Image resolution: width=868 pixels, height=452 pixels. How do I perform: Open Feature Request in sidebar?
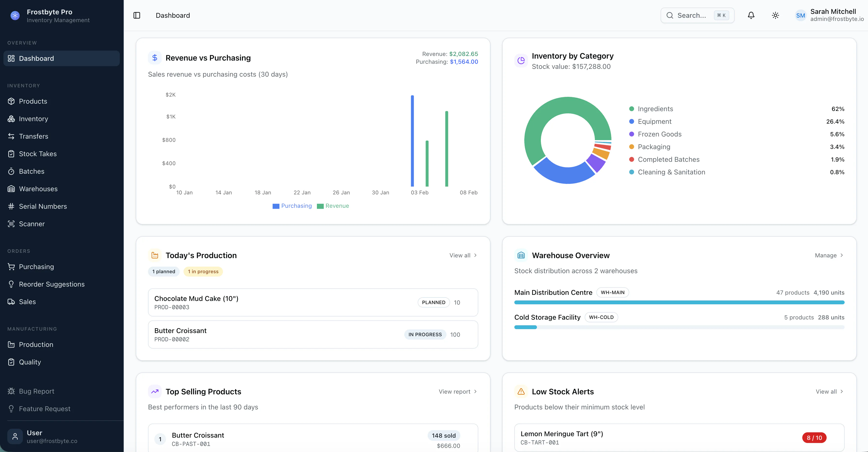61,409
